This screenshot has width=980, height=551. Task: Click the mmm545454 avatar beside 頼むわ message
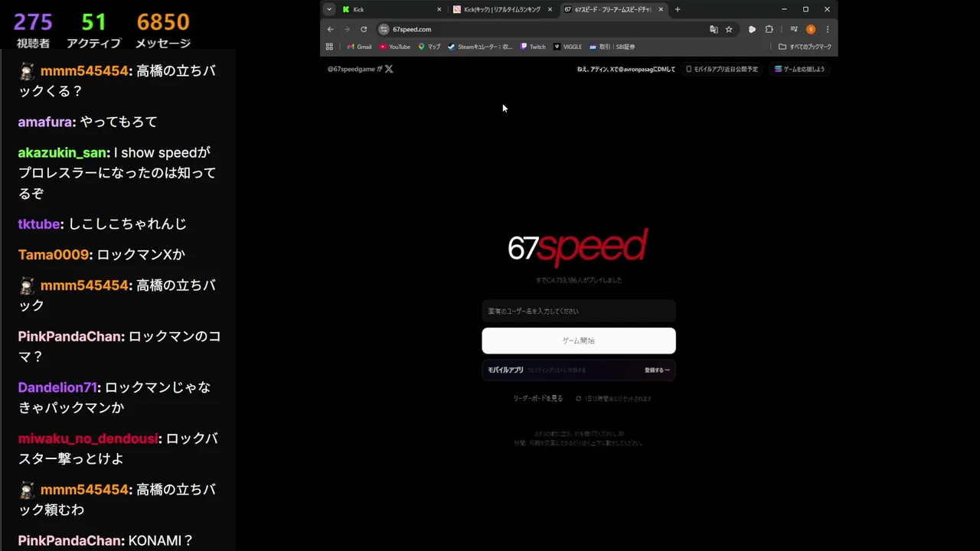point(27,490)
